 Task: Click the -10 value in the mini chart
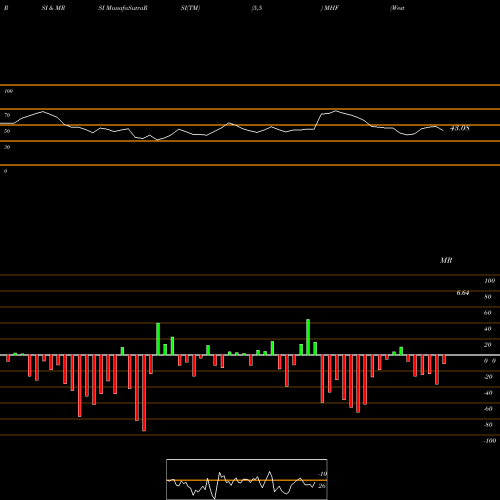pyautogui.click(x=323, y=474)
